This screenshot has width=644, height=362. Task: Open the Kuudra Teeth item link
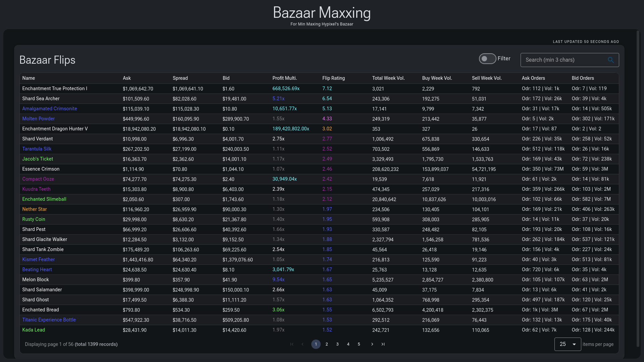[x=36, y=189]
